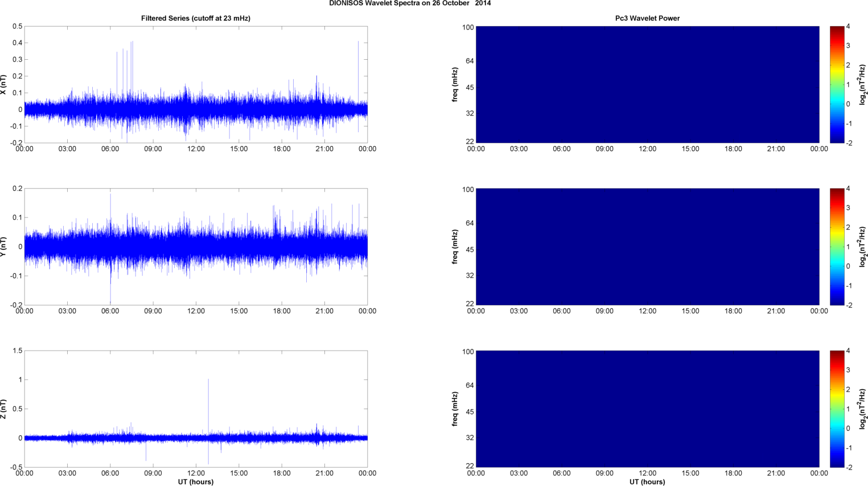Click UT (hours) label under Z series plot
Viewport: 868px width, 486px height.
(196, 482)
